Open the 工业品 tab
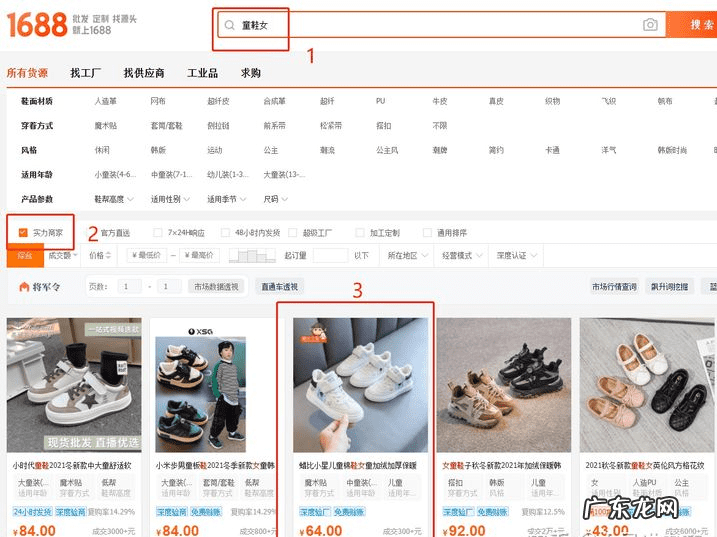Screen dimensions: 717x537 click(202, 73)
